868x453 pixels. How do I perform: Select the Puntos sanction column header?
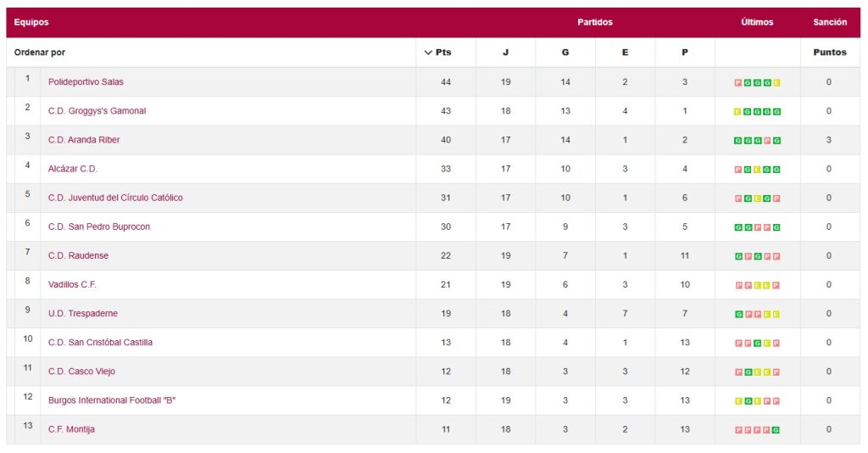click(829, 53)
